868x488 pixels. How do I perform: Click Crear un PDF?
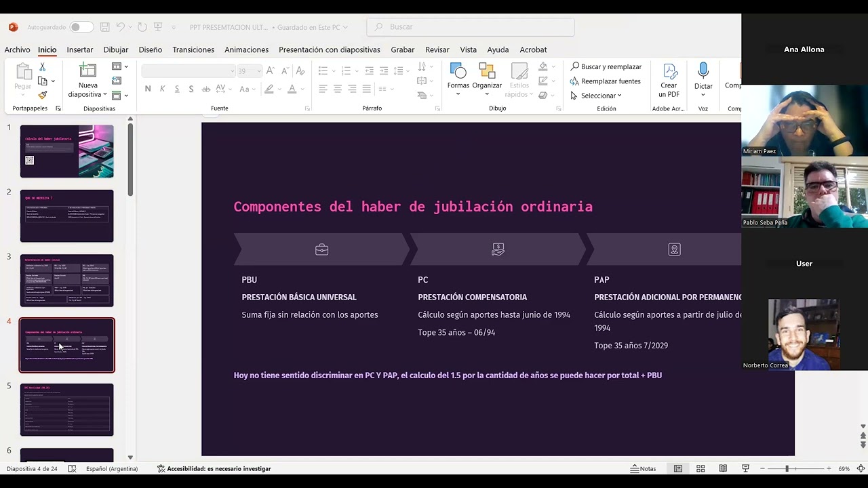(x=669, y=81)
